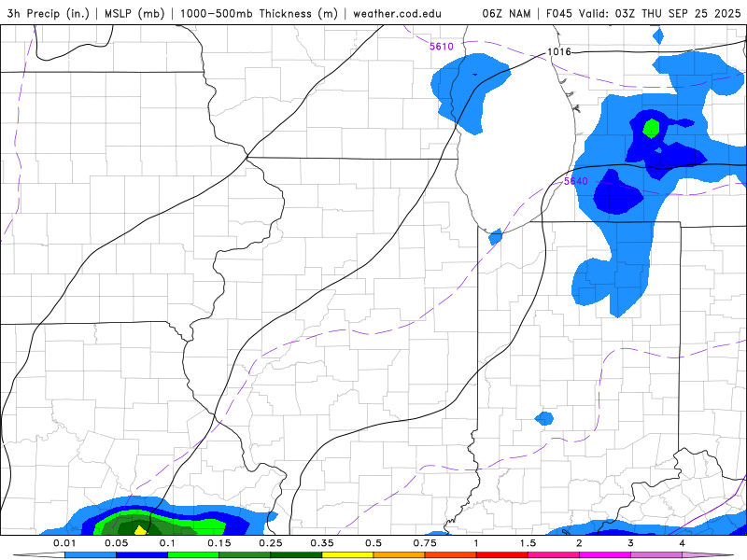Select the yellow 0.35–0.5 color bar segment

click(347, 555)
